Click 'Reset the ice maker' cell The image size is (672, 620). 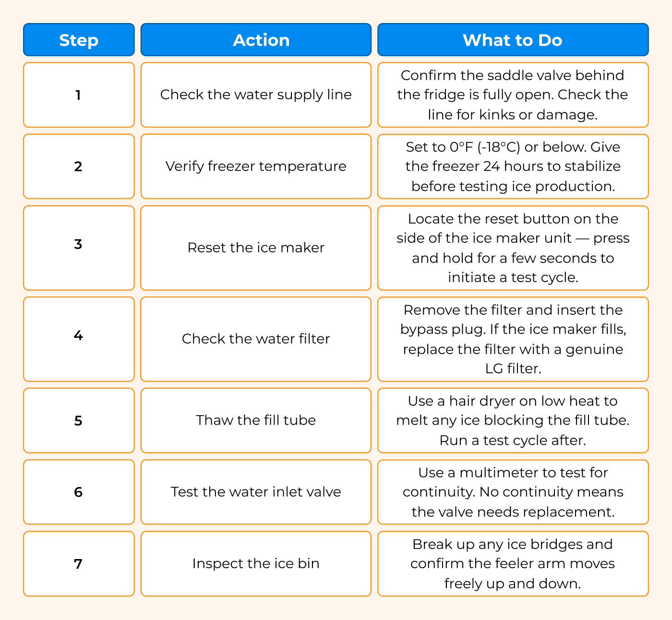click(256, 248)
